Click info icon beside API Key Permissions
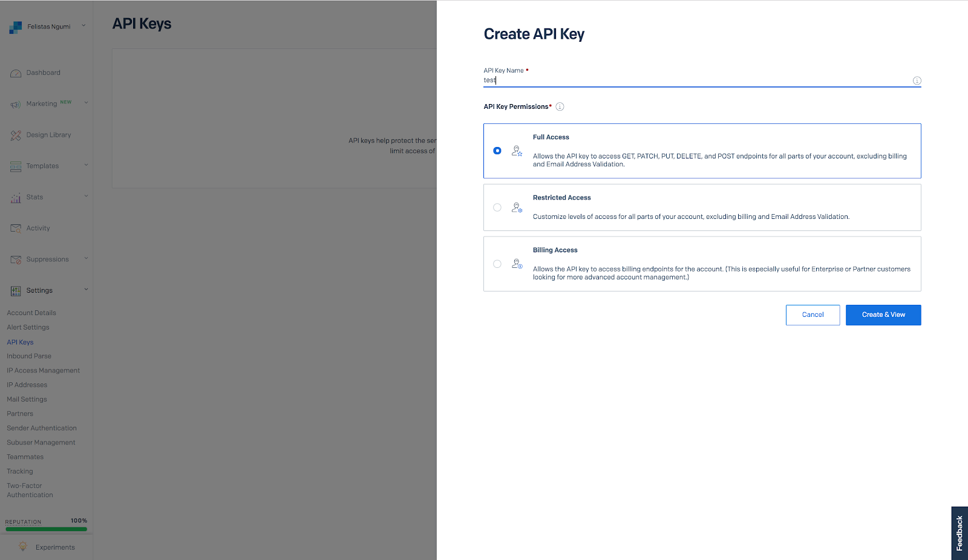 [x=560, y=106]
